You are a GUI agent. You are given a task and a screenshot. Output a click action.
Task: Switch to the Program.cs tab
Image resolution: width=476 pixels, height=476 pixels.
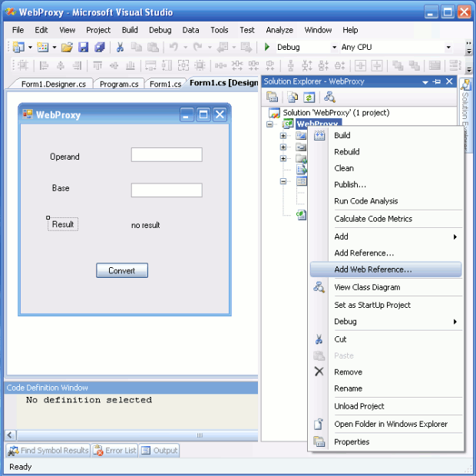[119, 84]
